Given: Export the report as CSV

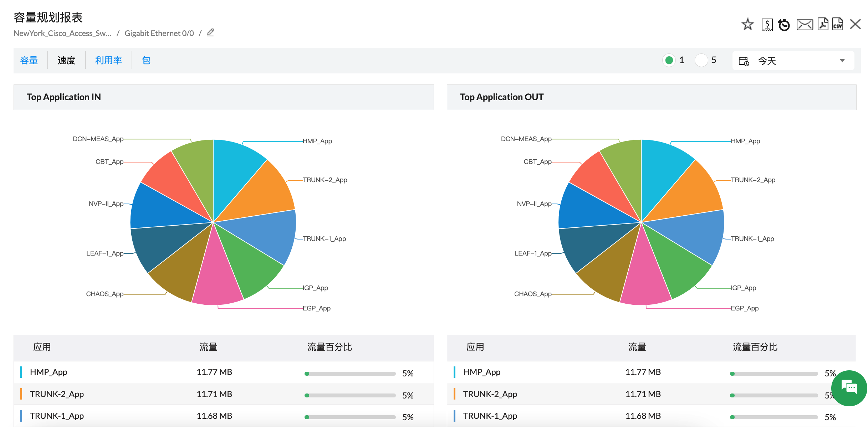Looking at the screenshot, I should [837, 24].
